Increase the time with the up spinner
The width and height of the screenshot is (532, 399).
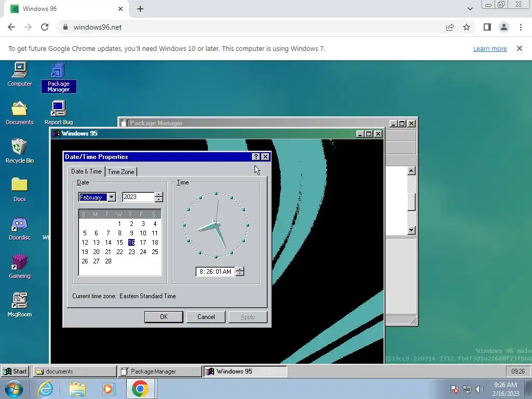click(240, 269)
